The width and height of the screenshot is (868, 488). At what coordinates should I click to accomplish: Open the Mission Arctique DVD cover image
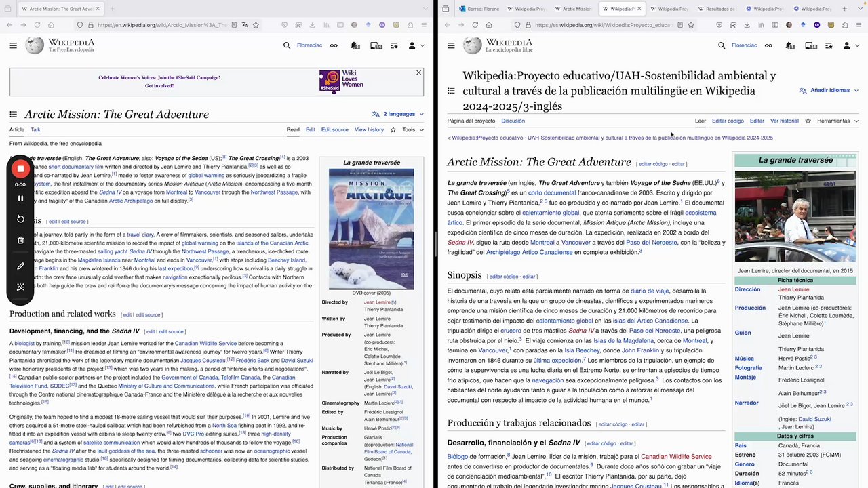[371, 228]
